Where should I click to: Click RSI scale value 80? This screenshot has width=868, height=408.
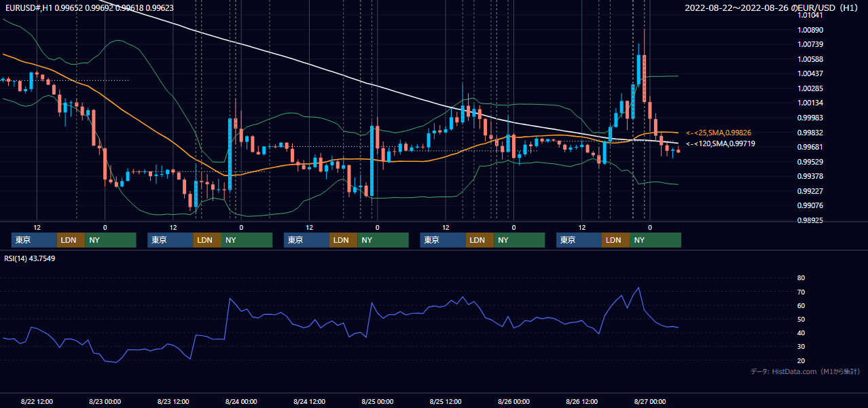click(801, 278)
